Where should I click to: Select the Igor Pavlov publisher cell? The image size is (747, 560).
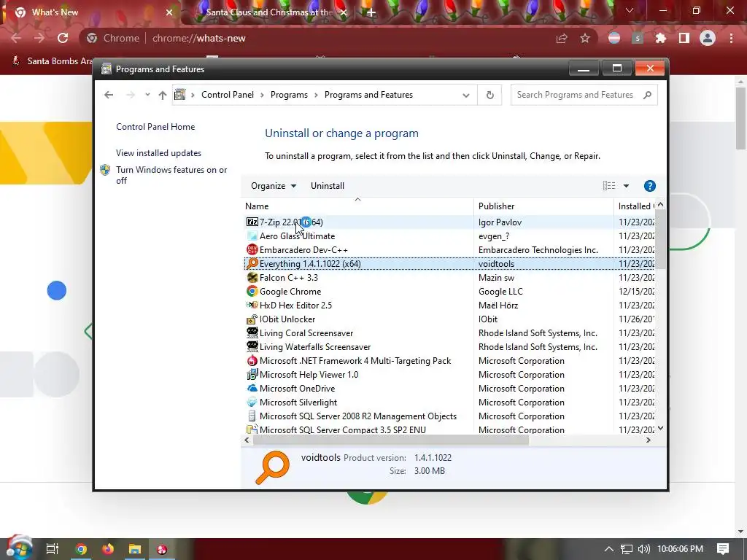pyautogui.click(x=500, y=222)
